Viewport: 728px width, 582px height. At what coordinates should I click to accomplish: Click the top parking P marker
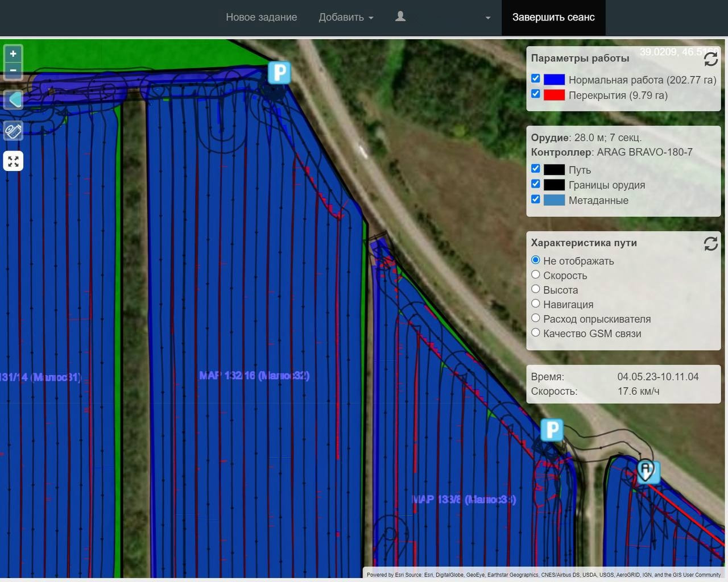279,73
